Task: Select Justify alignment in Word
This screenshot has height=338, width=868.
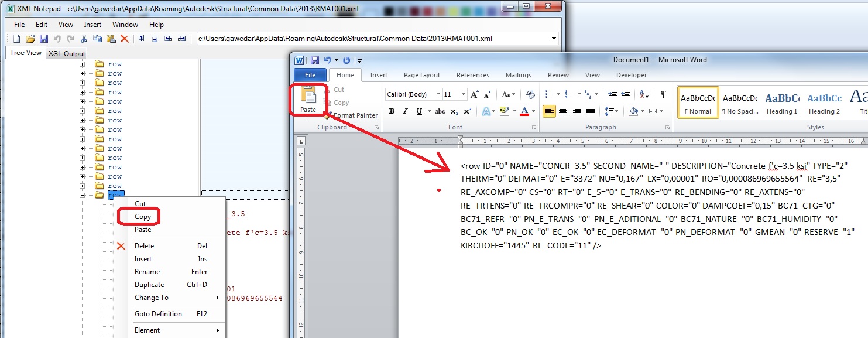Action: click(591, 111)
